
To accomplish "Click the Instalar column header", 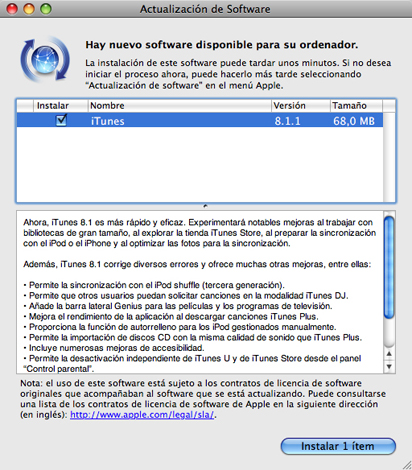I will (60, 106).
